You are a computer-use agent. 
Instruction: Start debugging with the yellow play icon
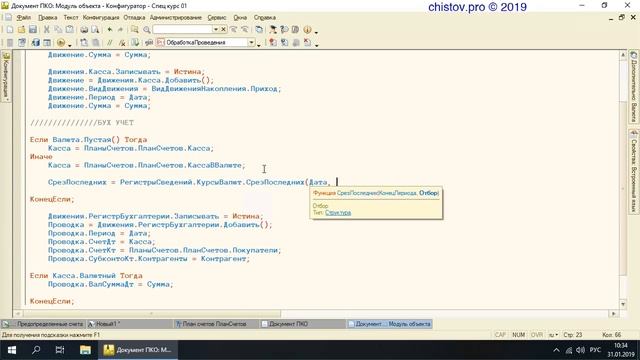tap(61, 42)
